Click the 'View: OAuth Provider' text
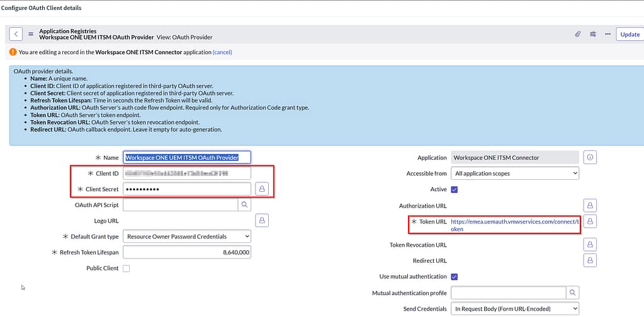 (185, 37)
